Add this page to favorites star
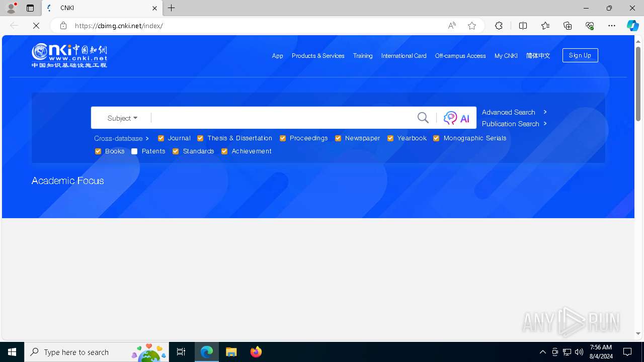The width and height of the screenshot is (644, 362). point(472,26)
